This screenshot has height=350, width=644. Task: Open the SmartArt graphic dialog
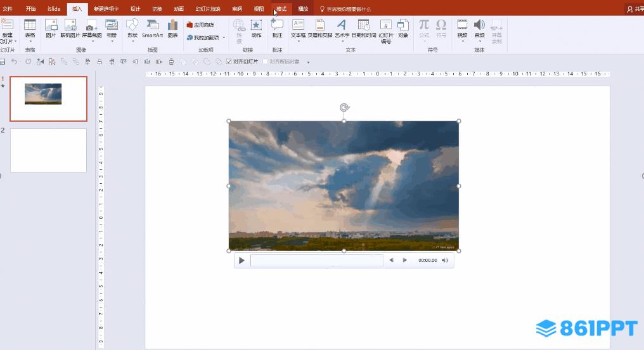[x=152, y=29]
